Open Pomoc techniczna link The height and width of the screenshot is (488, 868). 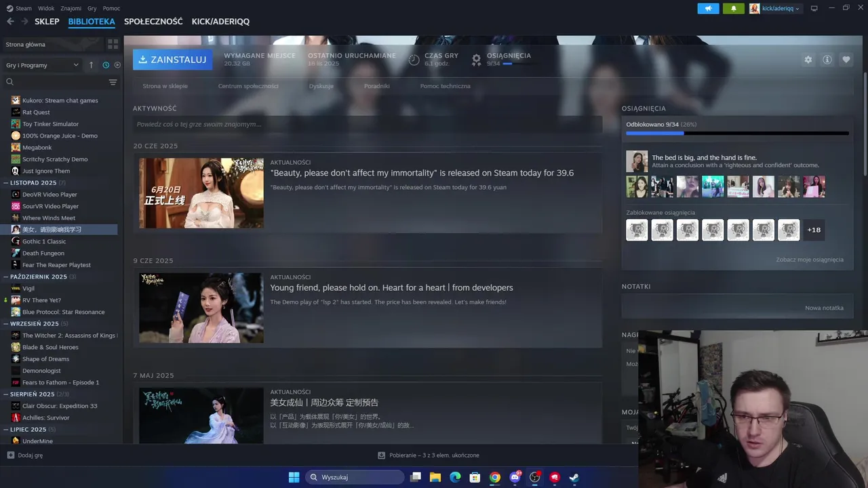pos(445,86)
